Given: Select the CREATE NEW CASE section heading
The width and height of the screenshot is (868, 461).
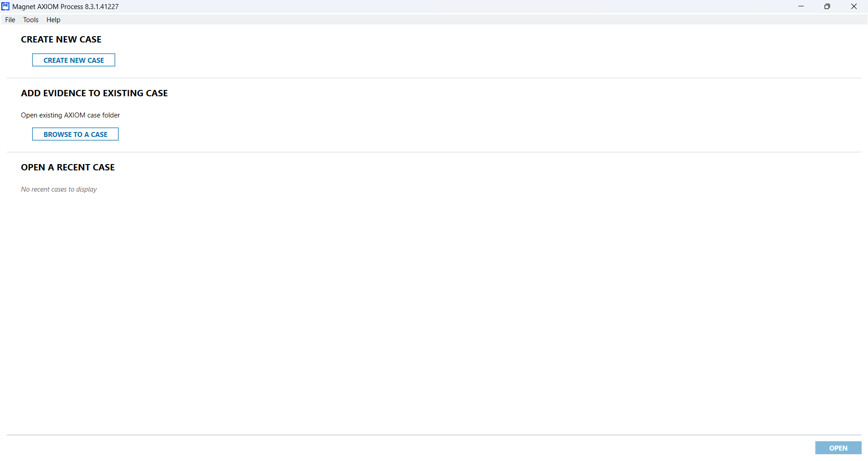Looking at the screenshot, I should [61, 39].
